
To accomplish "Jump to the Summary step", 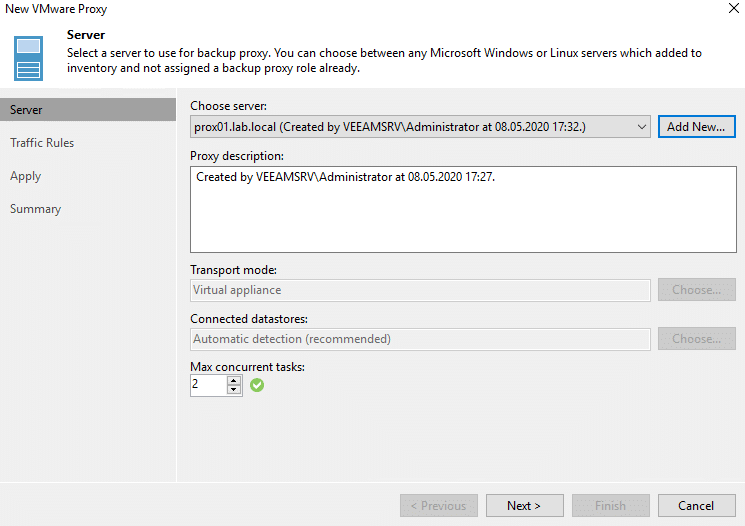I will tap(36, 209).
